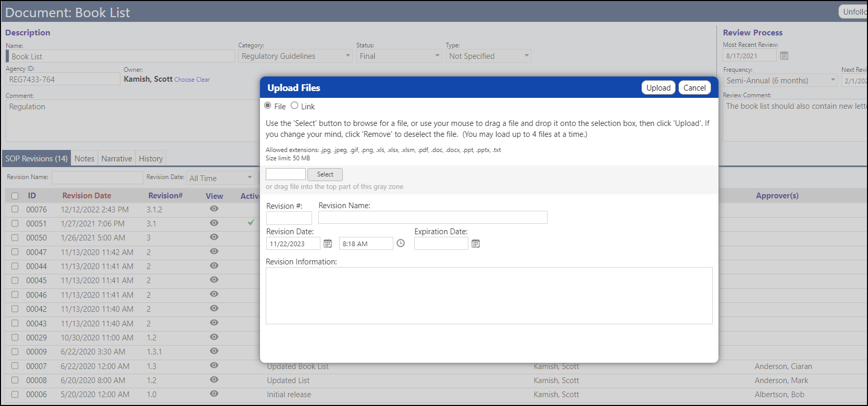Viewport: 868px width, 406px height.
Task: View revision 00009
Action: coord(214,351)
